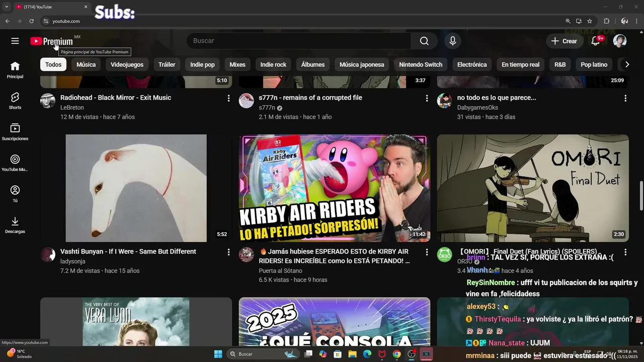The width and height of the screenshot is (644, 362).
Task: Select the Indie pop filter chip
Action: [x=202, y=64]
